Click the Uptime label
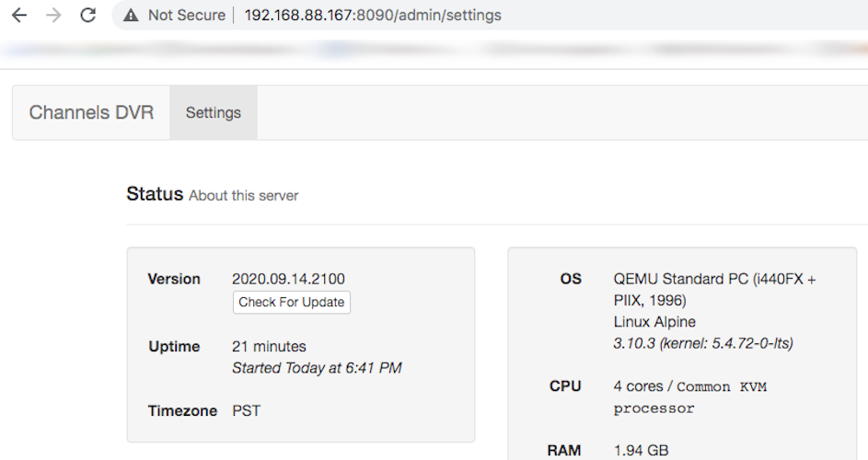 click(x=174, y=347)
